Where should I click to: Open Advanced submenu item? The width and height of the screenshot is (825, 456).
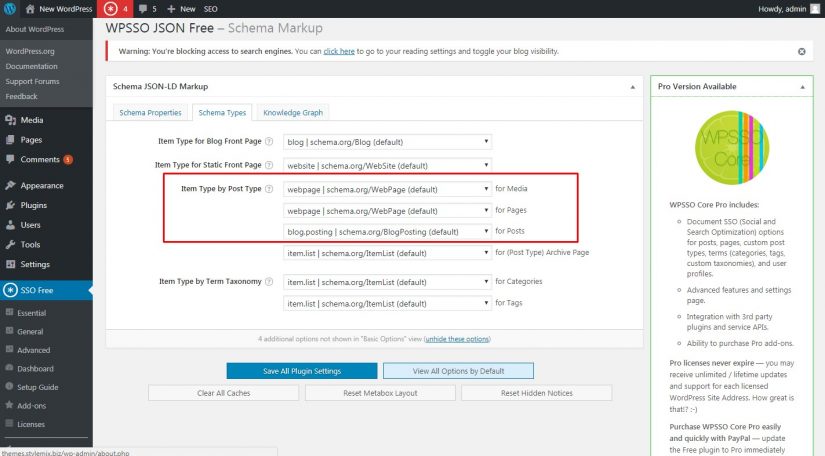(x=34, y=350)
